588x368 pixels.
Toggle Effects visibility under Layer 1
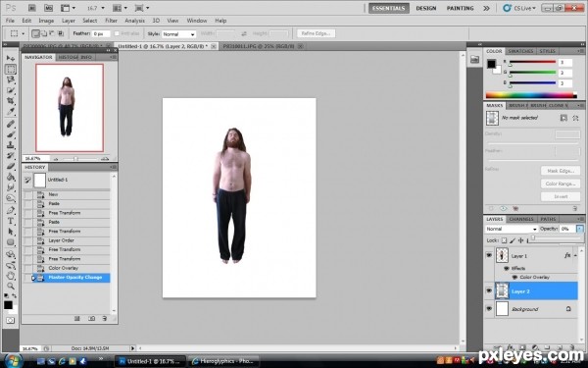pyautogui.click(x=507, y=268)
